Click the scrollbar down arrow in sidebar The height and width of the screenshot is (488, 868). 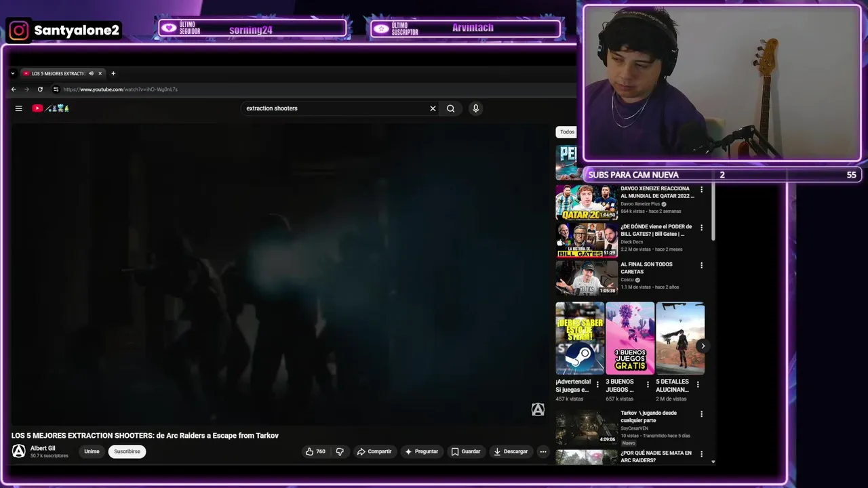pyautogui.click(x=713, y=462)
